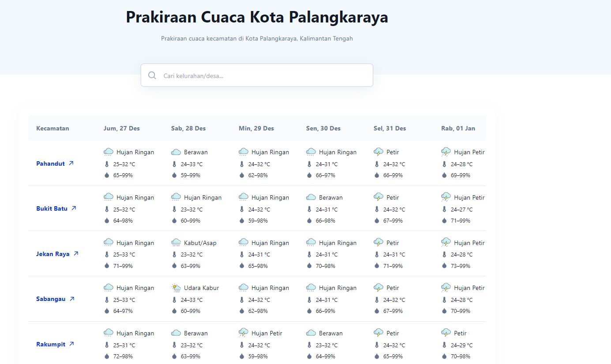Click the Sel, 31 Des column header
The height and width of the screenshot is (364, 611).
pyautogui.click(x=390, y=128)
